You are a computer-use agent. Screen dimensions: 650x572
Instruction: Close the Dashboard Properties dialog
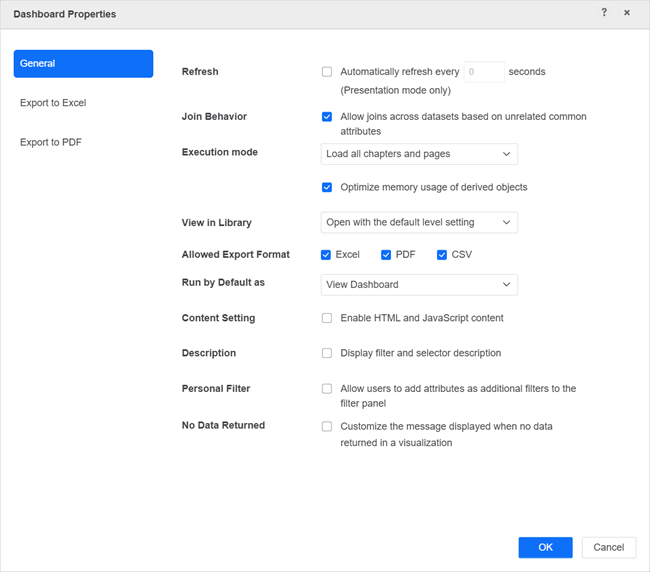[627, 13]
